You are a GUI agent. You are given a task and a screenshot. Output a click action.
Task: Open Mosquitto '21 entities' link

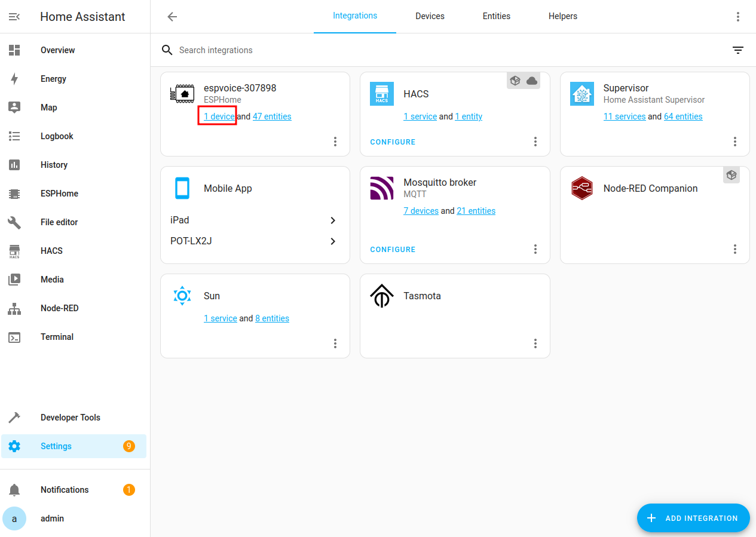pyautogui.click(x=476, y=211)
